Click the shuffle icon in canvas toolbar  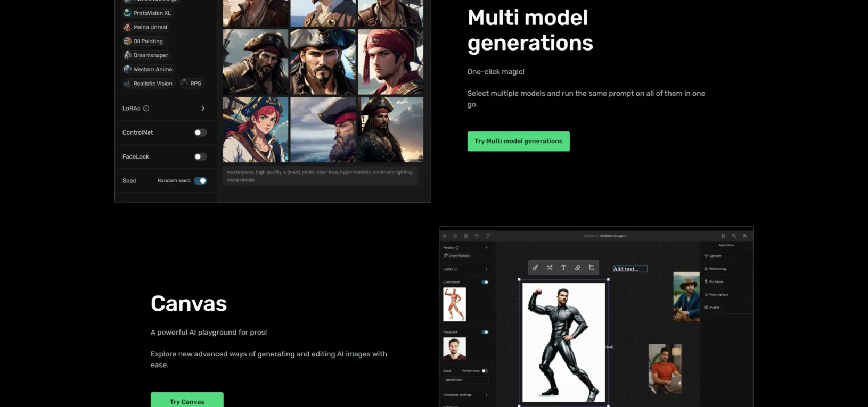(550, 268)
